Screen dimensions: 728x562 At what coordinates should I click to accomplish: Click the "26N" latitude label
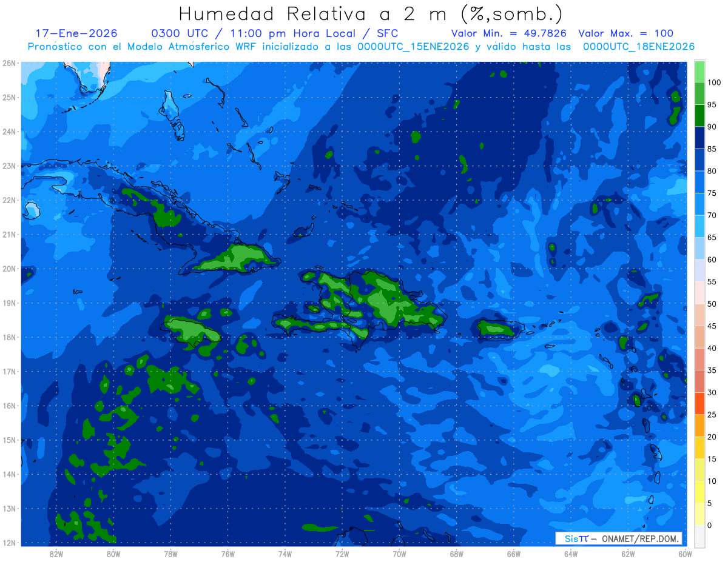pos(8,63)
